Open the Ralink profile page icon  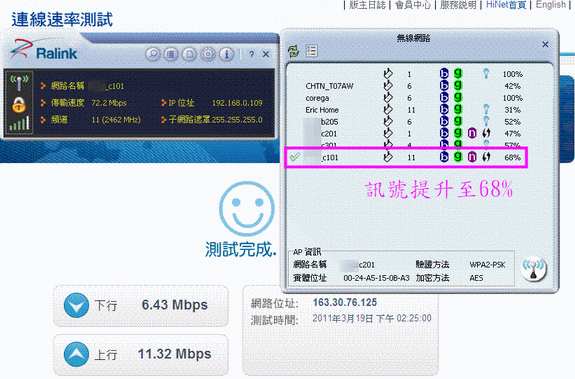pos(190,54)
